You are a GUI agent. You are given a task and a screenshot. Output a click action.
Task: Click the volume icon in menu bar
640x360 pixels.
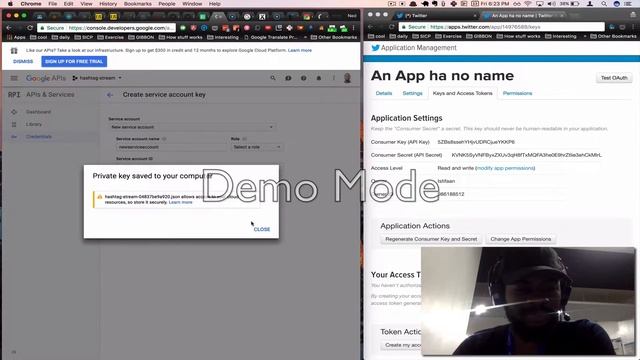[551, 4]
